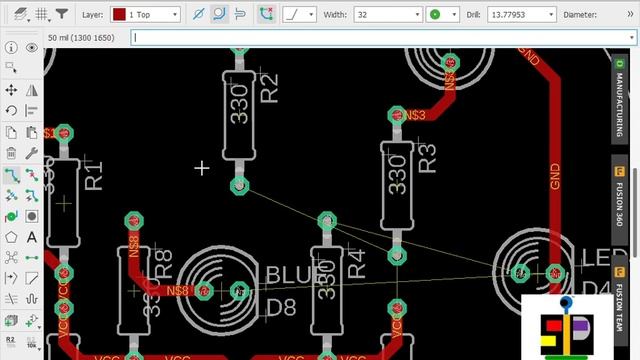Pick the Miter tool

pos(31,278)
